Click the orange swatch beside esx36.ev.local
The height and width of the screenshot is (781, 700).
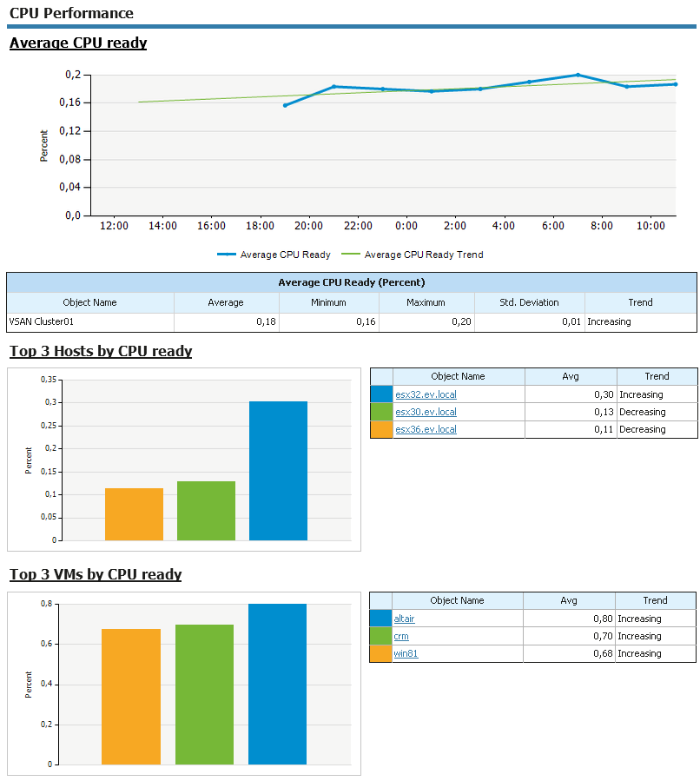(382, 429)
